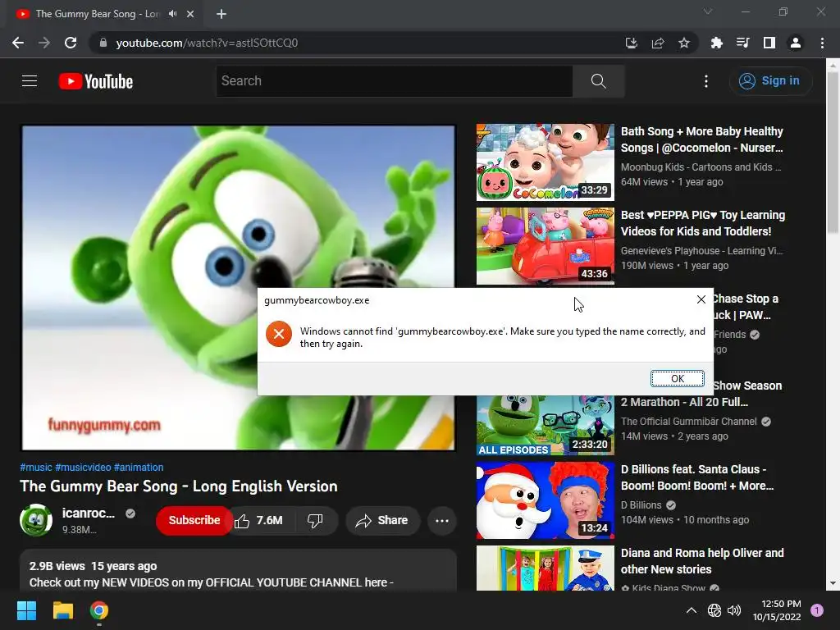This screenshot has width=840, height=630.
Task: Reload the YouTube page
Action: pos(71,43)
